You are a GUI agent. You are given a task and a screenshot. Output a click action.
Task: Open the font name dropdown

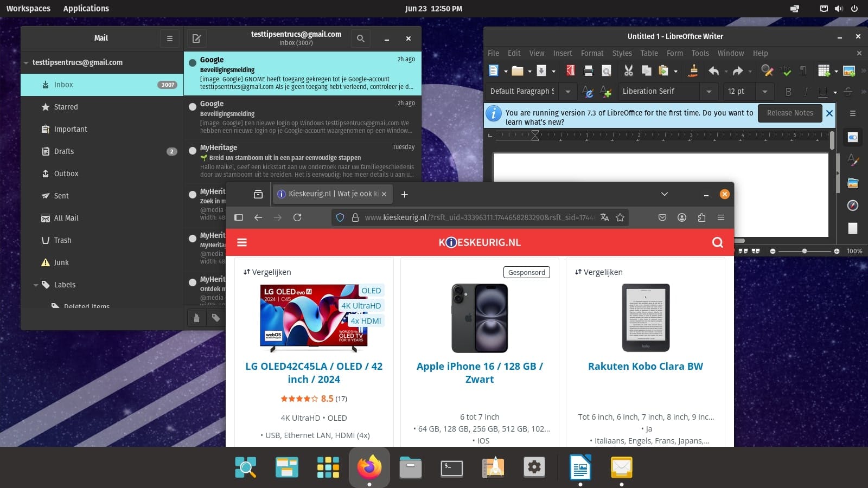tap(710, 91)
